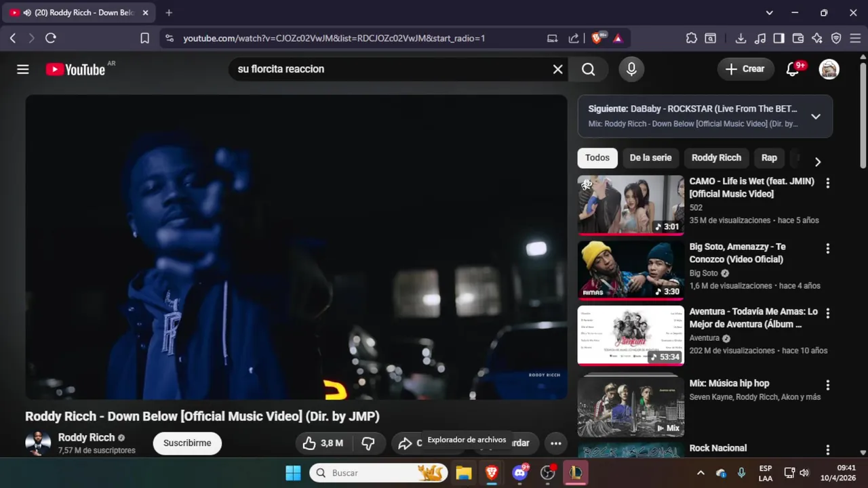Screen dimensions: 868x488
Task: Open options for CAMO - Life is Wet
Action: click(827, 183)
